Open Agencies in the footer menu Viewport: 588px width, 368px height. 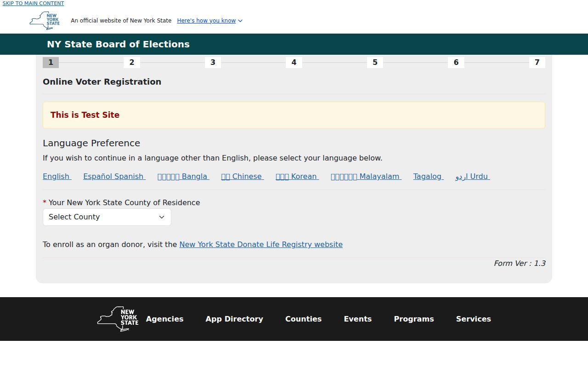164,319
